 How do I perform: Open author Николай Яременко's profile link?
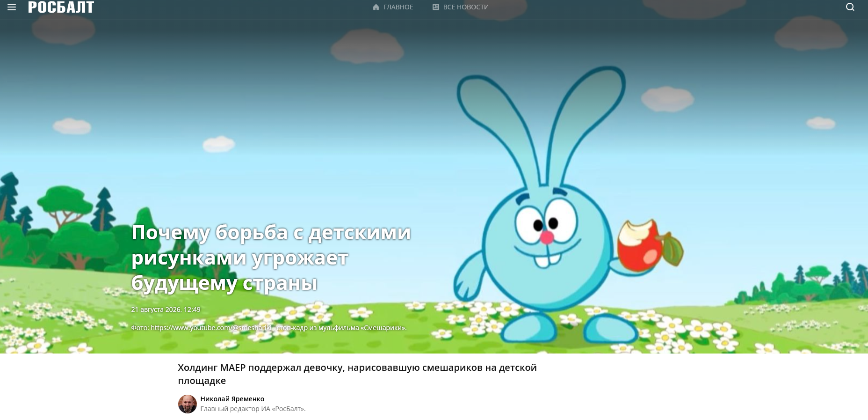tap(232, 399)
